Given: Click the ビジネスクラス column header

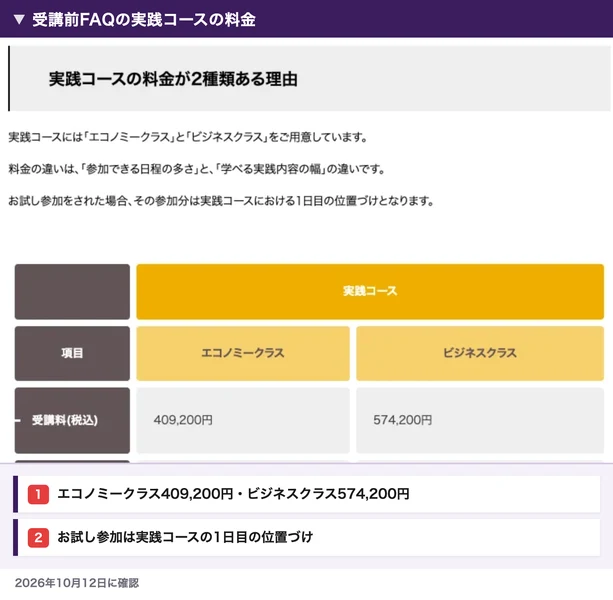Looking at the screenshot, I should pos(480,353).
